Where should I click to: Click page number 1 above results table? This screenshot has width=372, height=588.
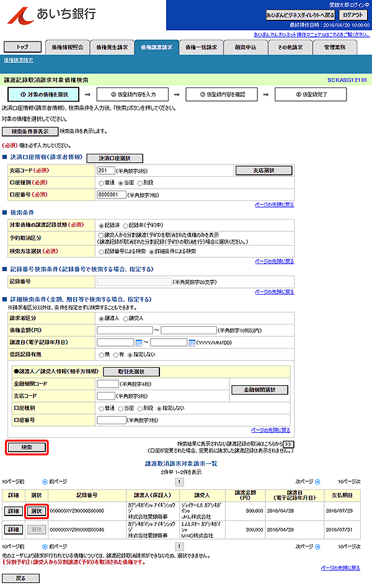[x=179, y=482]
